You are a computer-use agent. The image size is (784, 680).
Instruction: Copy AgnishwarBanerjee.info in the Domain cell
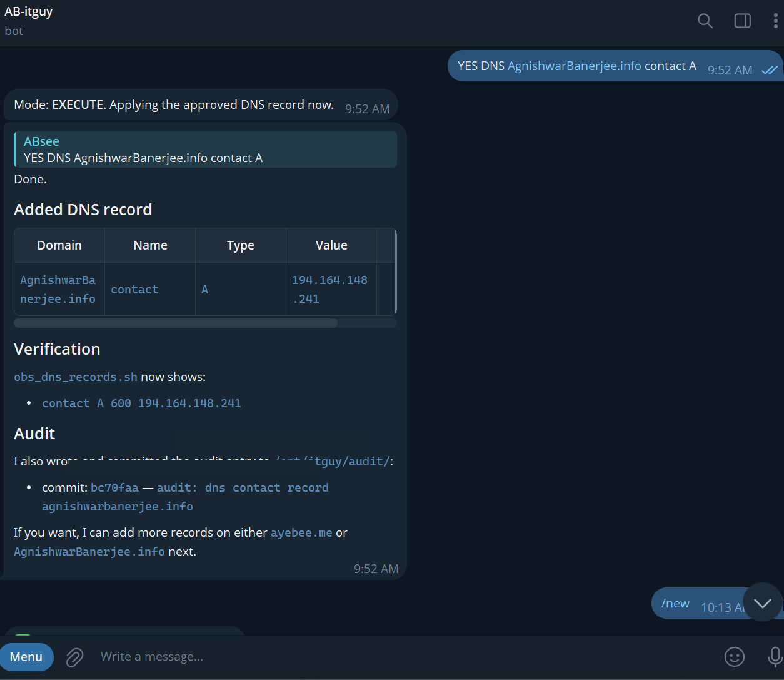[x=58, y=290]
